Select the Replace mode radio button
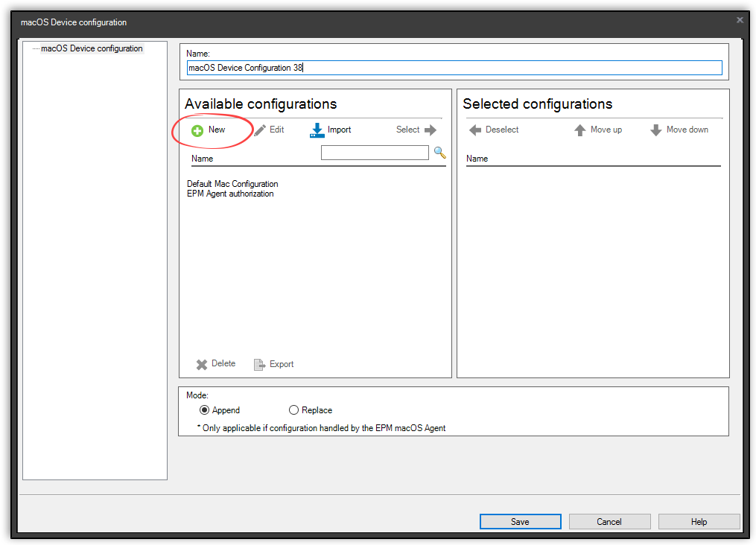Viewport: 756px width, 545px height. 294,409
